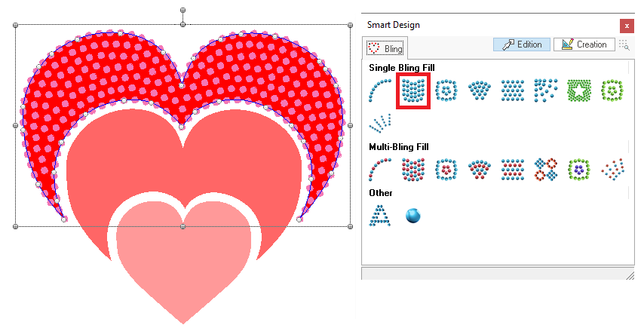Select the single bling path (curve) fill

[x=380, y=90]
